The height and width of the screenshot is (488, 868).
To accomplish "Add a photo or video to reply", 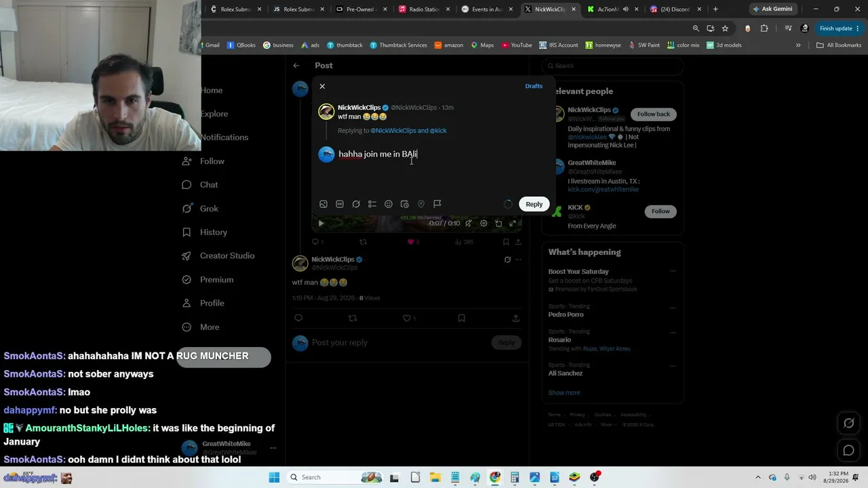I will (x=323, y=204).
